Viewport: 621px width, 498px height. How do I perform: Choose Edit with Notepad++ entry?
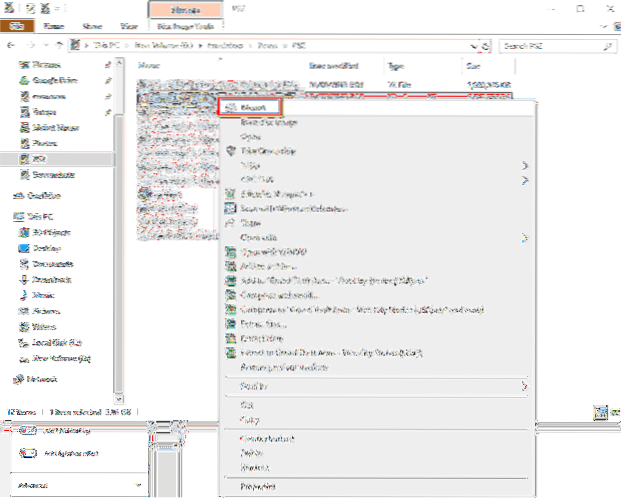point(278,194)
